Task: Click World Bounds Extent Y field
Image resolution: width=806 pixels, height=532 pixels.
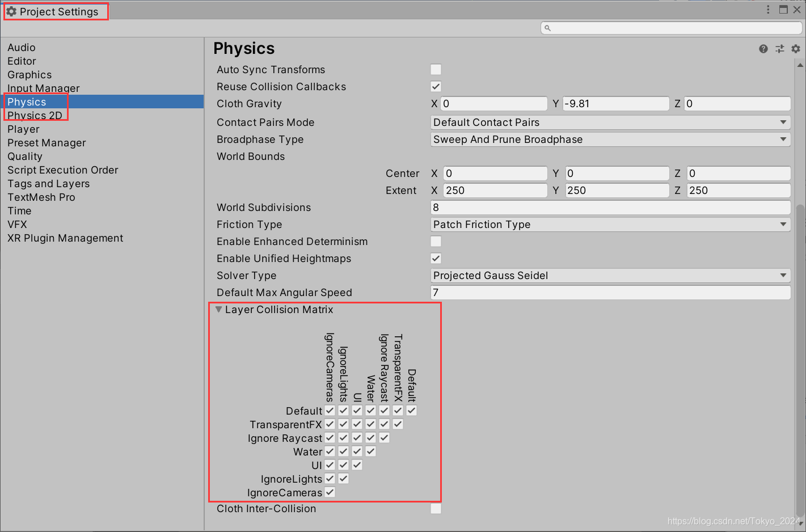Action: [617, 191]
